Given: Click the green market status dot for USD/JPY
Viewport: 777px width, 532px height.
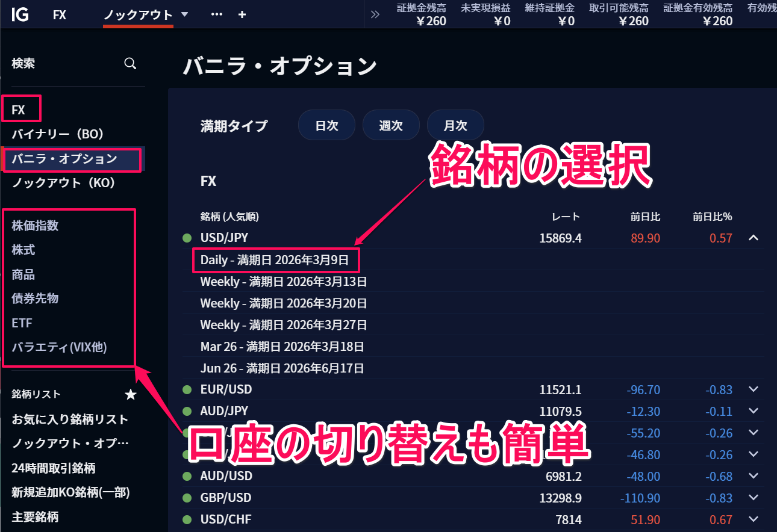Looking at the screenshot, I should pyautogui.click(x=186, y=238).
